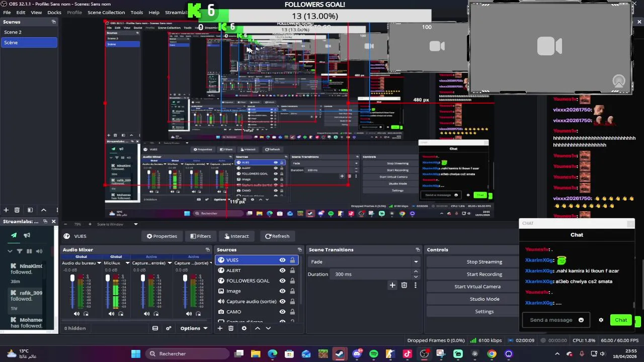Add a new scene with plus icon
The image size is (644, 362).
point(6,210)
